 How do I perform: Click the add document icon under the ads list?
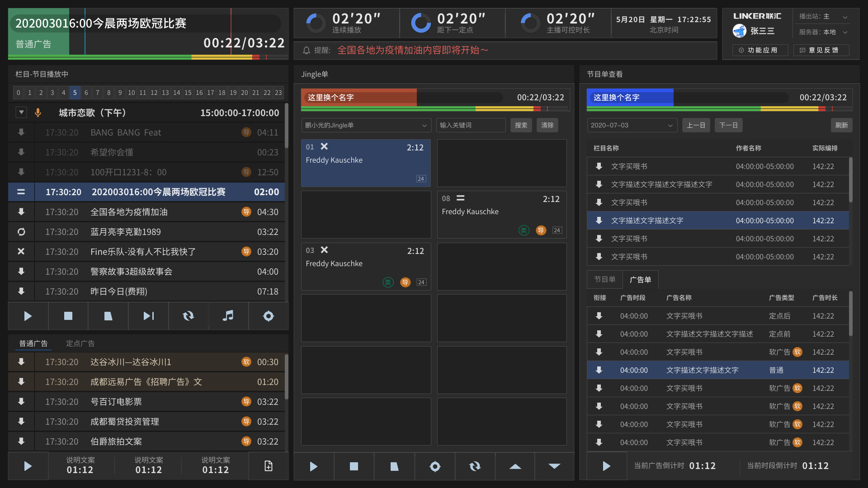268,466
